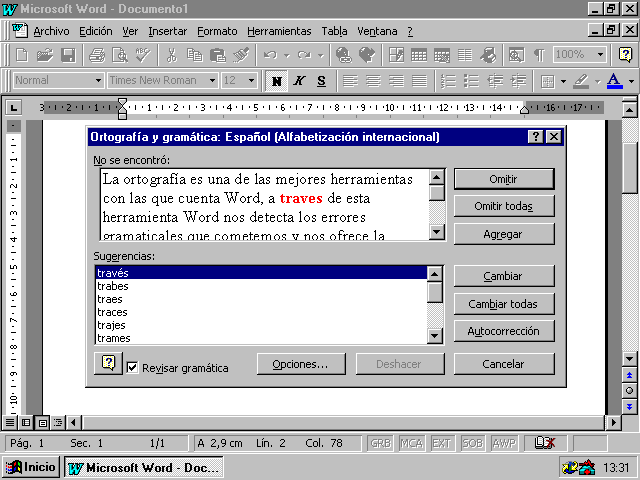Open Print Preview from toolbar
640x480 pixels.
[x=120, y=55]
